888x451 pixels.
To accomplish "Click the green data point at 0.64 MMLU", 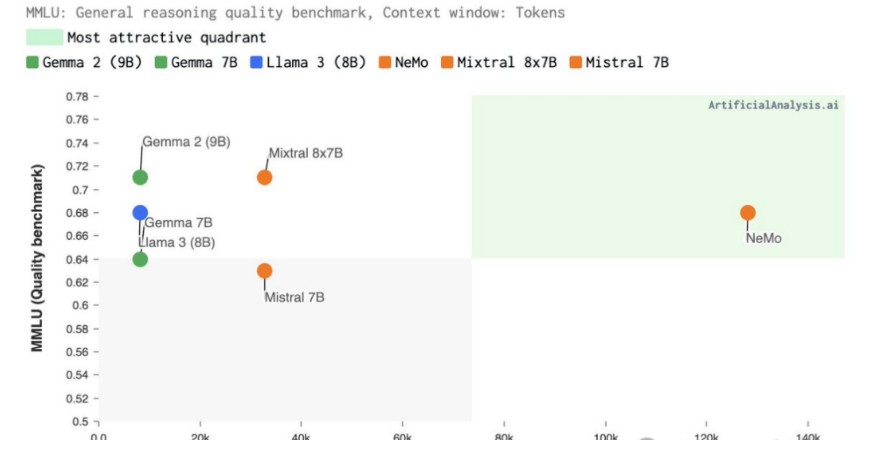I will (140, 259).
